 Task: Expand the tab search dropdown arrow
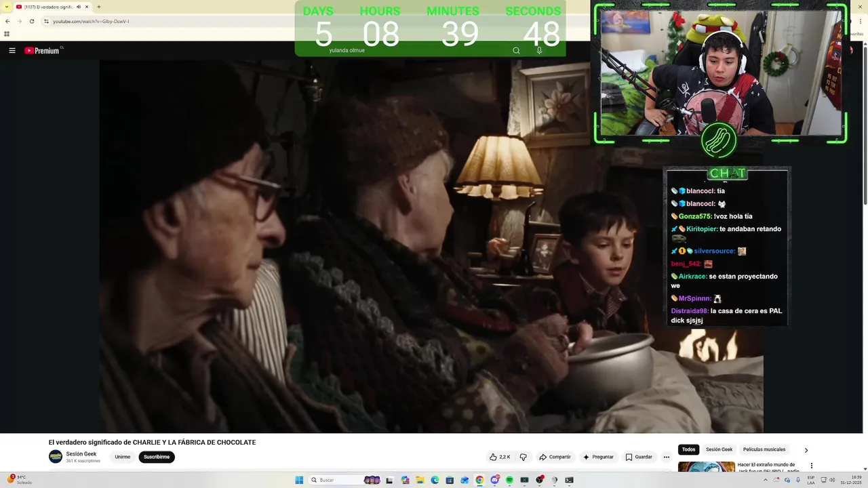(x=6, y=7)
